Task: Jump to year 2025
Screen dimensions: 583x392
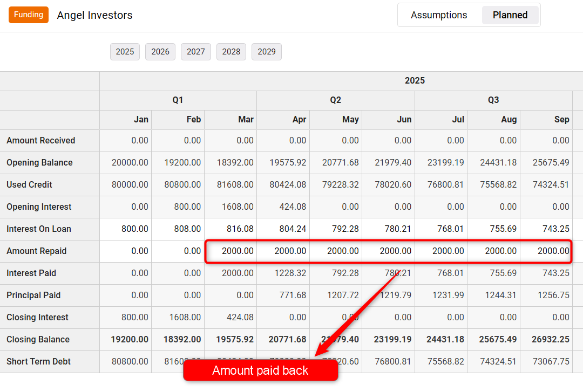Action: 125,52
